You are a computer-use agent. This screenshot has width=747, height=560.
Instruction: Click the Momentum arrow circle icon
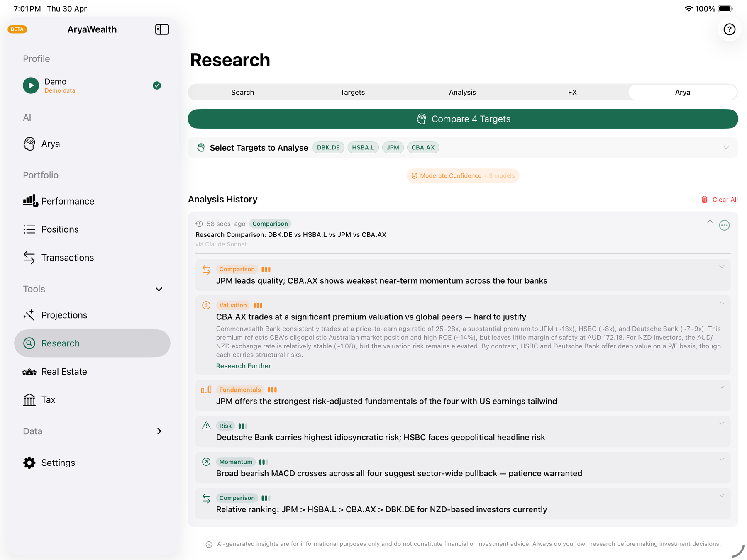click(x=206, y=462)
